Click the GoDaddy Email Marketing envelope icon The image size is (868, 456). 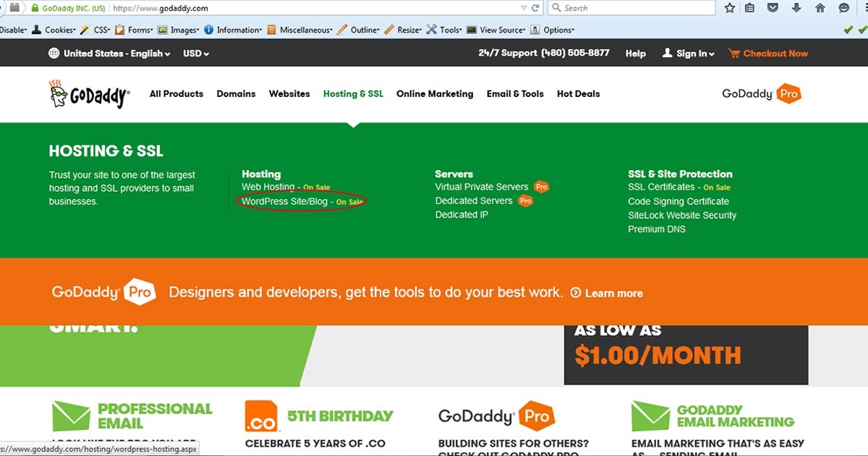650,416
